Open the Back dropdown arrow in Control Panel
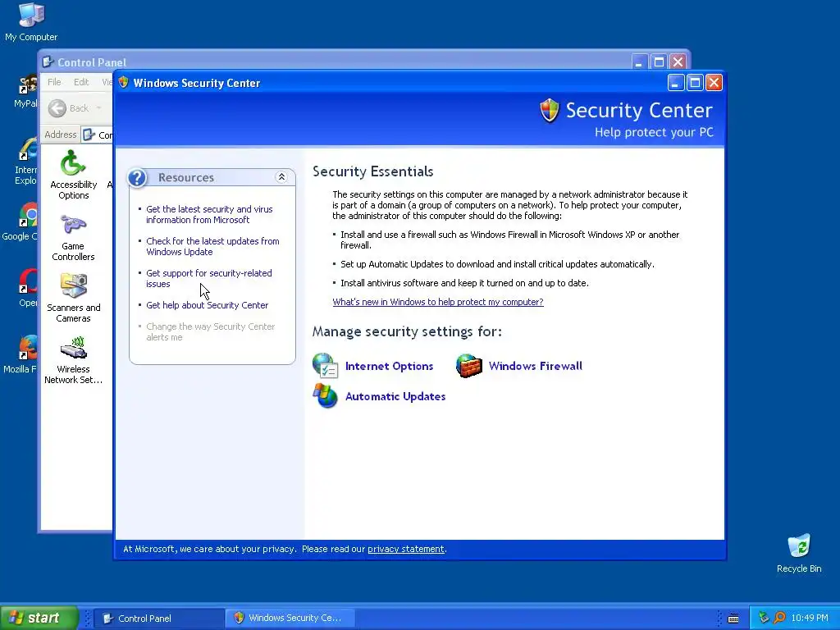The height and width of the screenshot is (630, 840). [x=99, y=108]
